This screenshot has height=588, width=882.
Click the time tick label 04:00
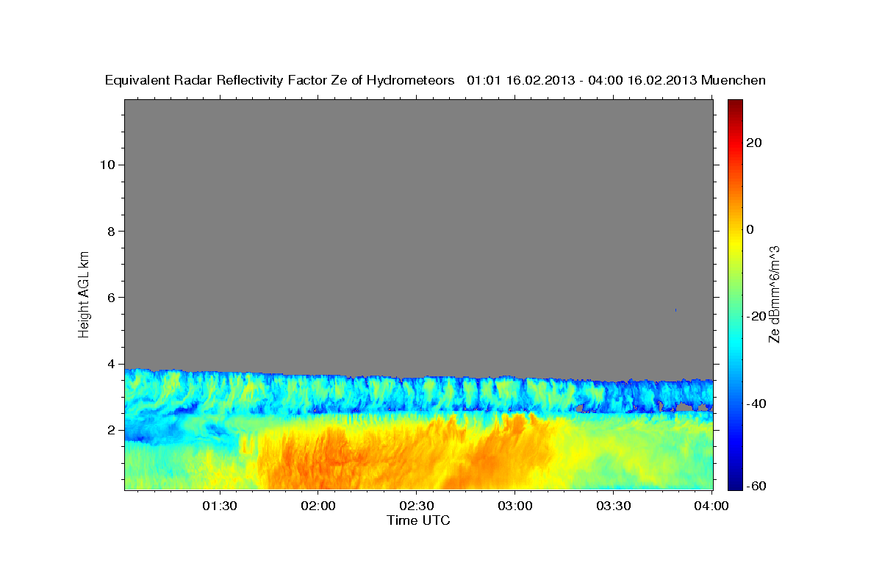pyautogui.click(x=711, y=506)
